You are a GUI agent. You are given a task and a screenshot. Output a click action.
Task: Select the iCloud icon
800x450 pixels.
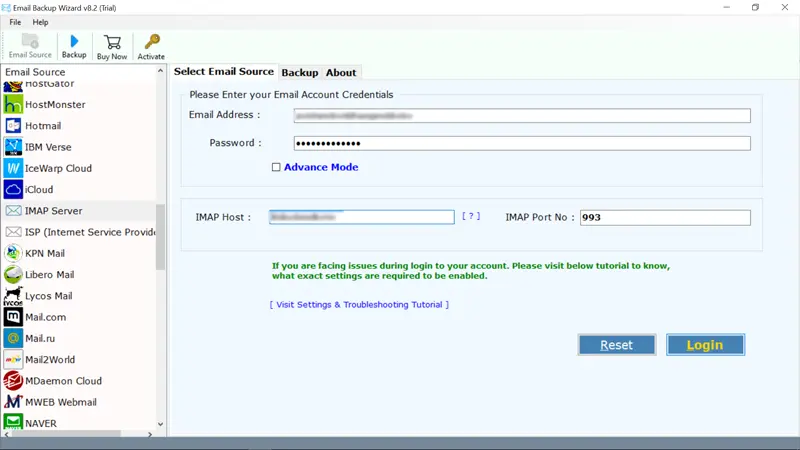[13, 189]
